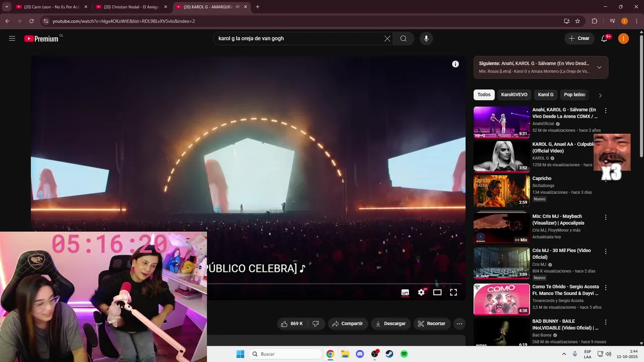Open Spotify from the taskbar
Viewport: 644px width, 362px height.
tap(404, 354)
